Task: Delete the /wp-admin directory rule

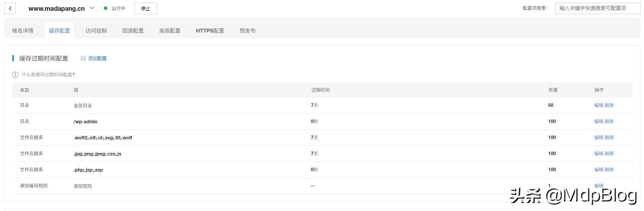Action: tap(609, 121)
